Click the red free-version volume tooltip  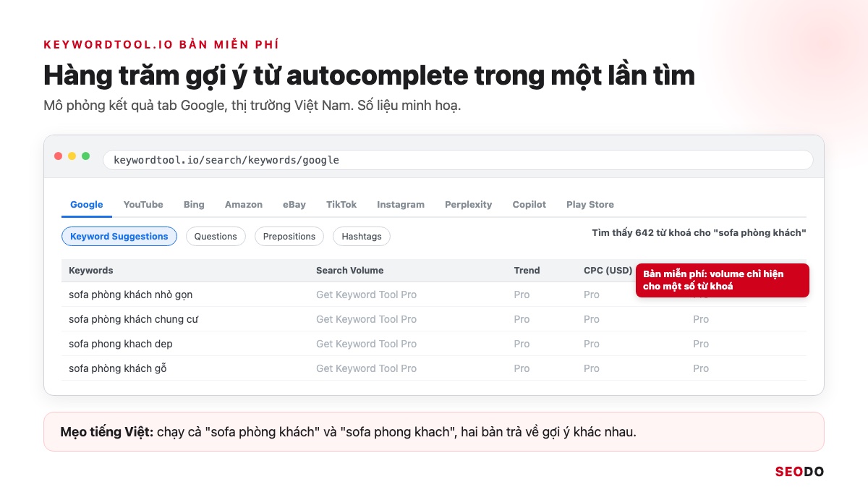pos(723,280)
